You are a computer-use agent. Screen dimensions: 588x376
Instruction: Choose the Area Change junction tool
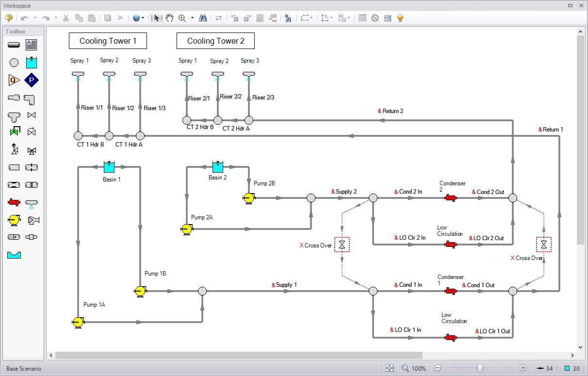point(14,98)
